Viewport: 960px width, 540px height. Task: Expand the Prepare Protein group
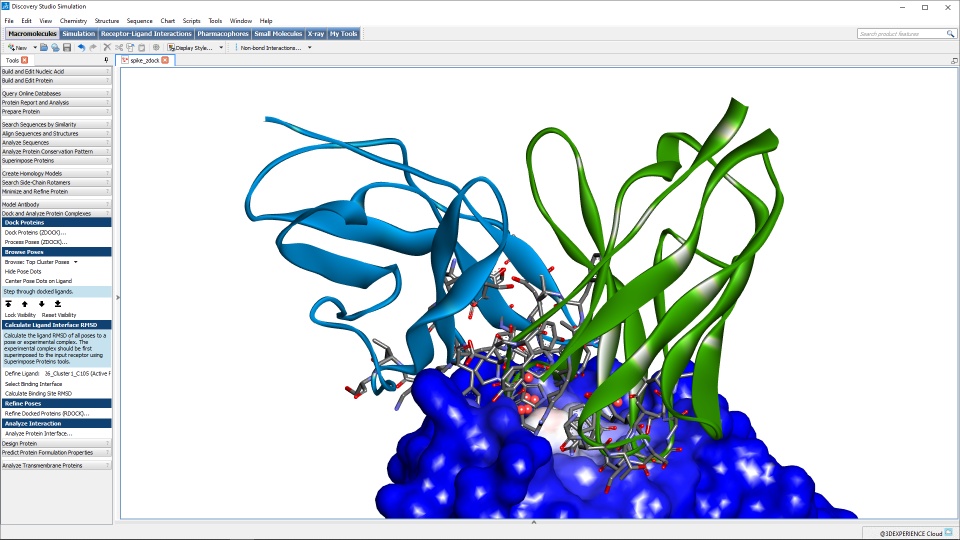point(56,112)
